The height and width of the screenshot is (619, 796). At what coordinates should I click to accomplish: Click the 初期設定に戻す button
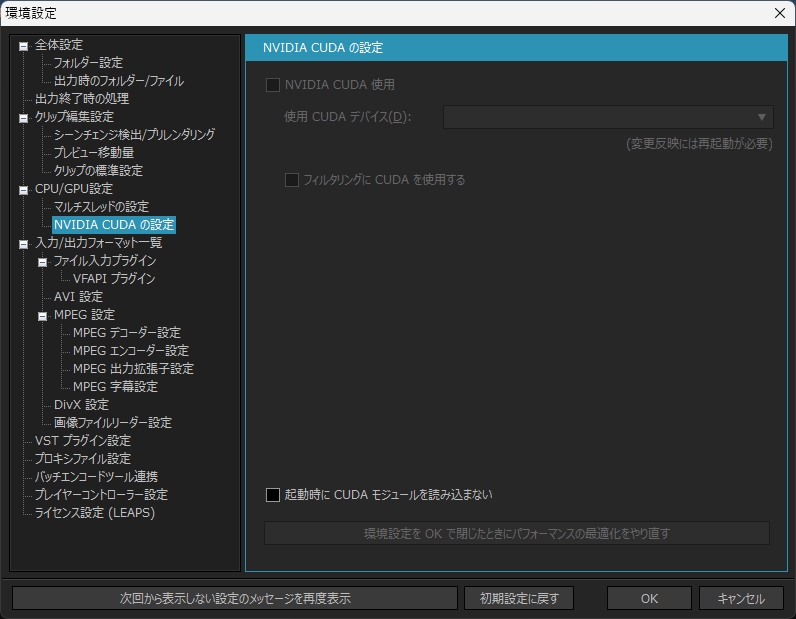pyautogui.click(x=519, y=598)
